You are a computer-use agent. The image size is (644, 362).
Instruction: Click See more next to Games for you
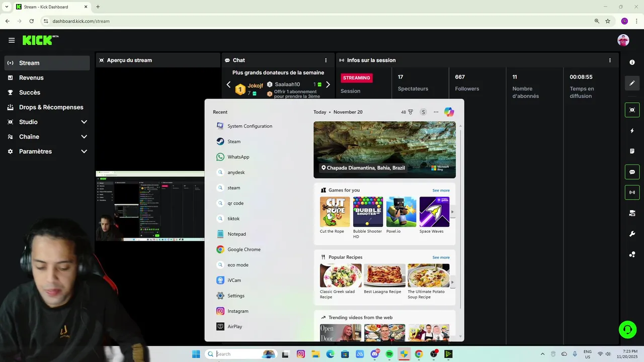pyautogui.click(x=441, y=191)
